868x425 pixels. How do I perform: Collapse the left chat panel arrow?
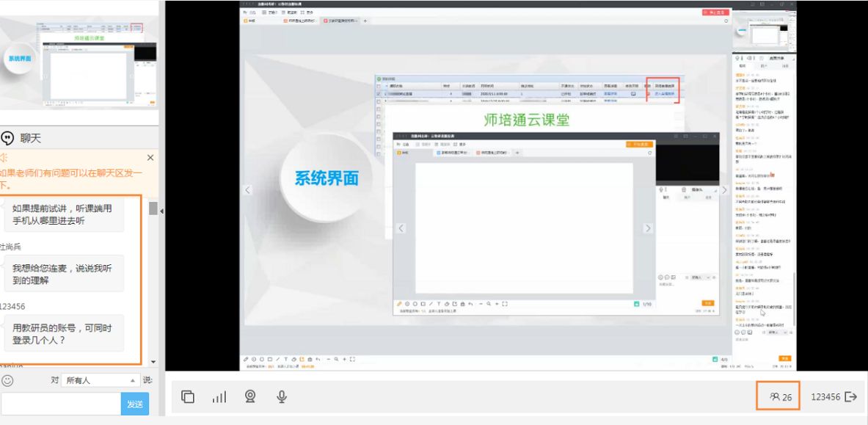[x=161, y=211]
